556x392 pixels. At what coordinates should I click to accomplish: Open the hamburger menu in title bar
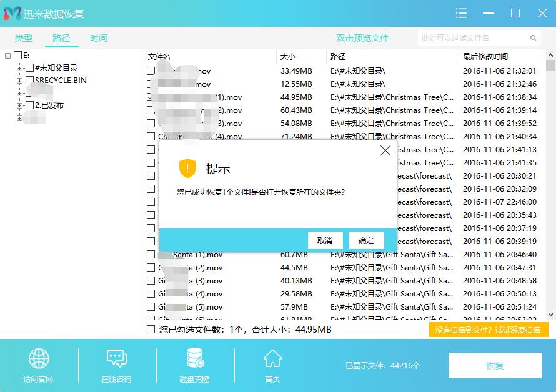461,13
